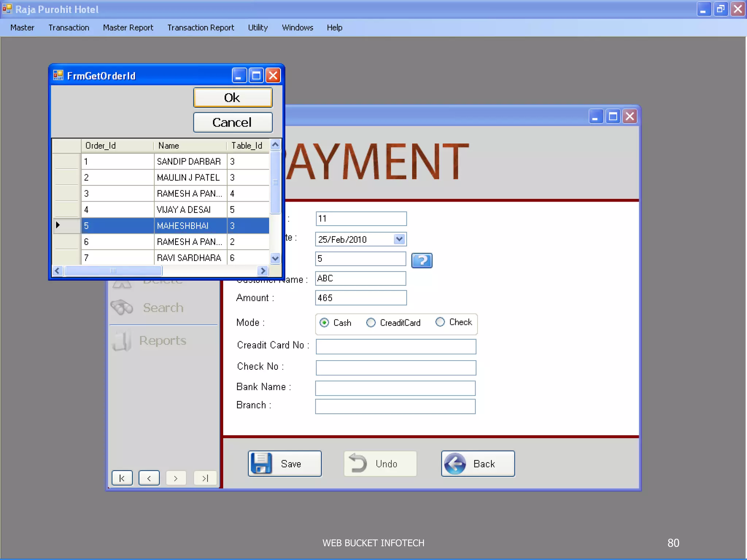
Task: Open the Transaction Report menu
Action: pyautogui.click(x=201, y=28)
